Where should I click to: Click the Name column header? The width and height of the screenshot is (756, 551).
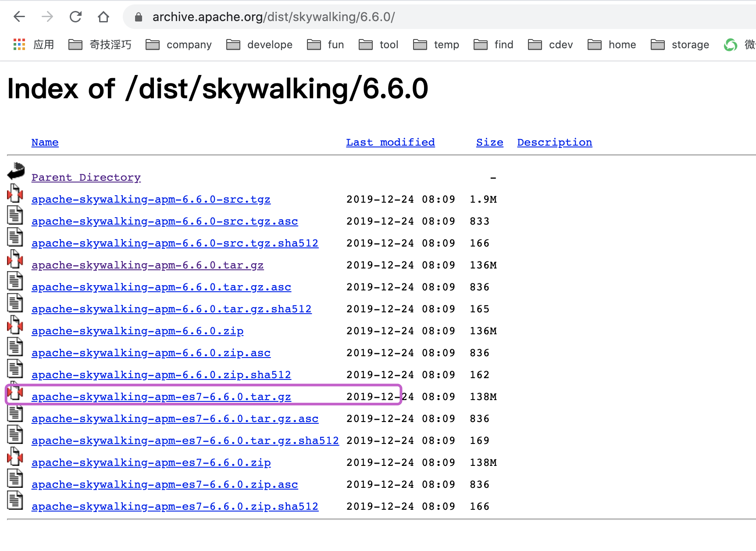tap(45, 142)
